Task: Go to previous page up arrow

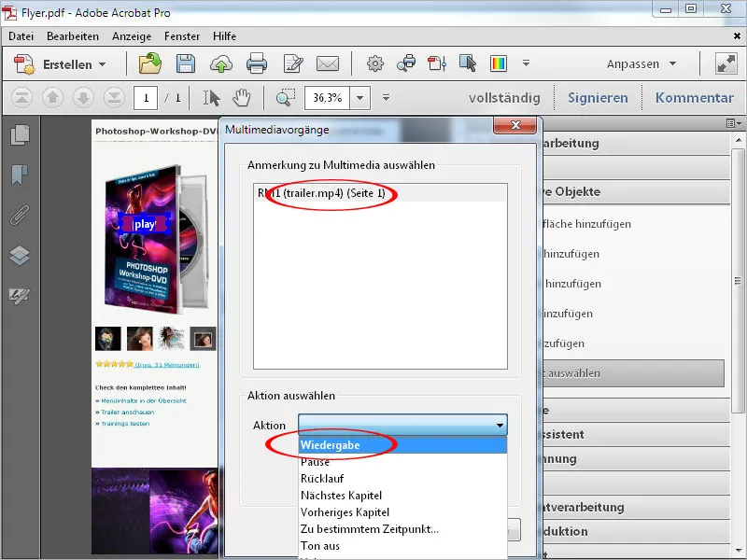Action: (53, 98)
